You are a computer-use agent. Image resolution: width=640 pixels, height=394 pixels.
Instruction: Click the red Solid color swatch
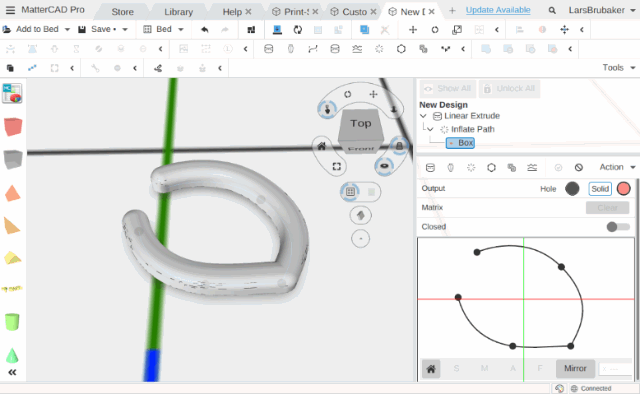624,189
